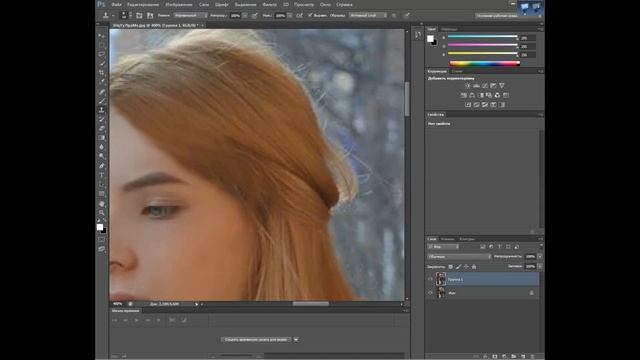
Task: Open the layer fill slider arrow
Action: click(x=540, y=267)
